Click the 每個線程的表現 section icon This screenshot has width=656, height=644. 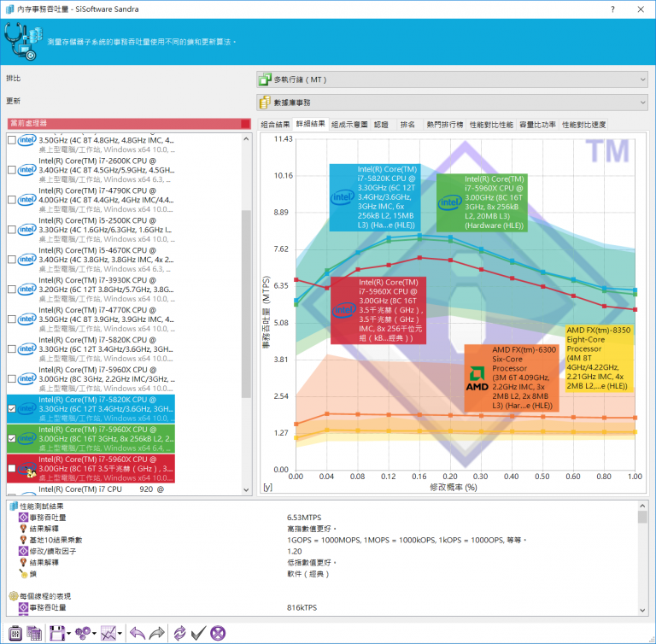click(x=14, y=596)
